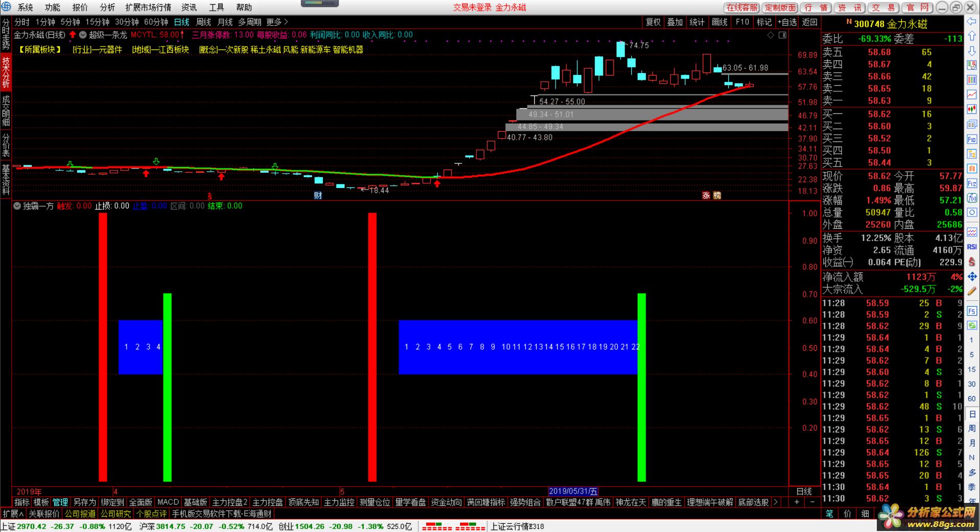Click the down arrow icon in right sidebar
980x532 pixels.
[x=971, y=51]
